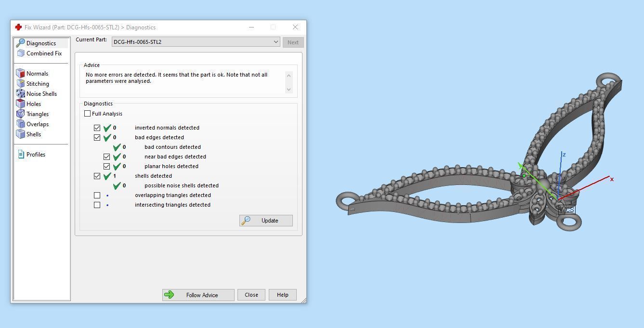Minimize the Fix Wizard window
Screen dimensions: 644x328
tap(251, 27)
